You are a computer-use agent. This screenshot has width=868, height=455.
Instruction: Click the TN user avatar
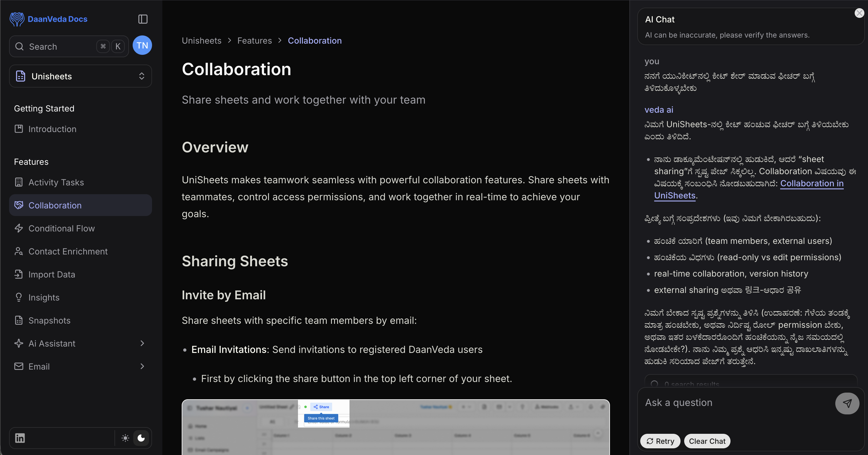tap(142, 45)
